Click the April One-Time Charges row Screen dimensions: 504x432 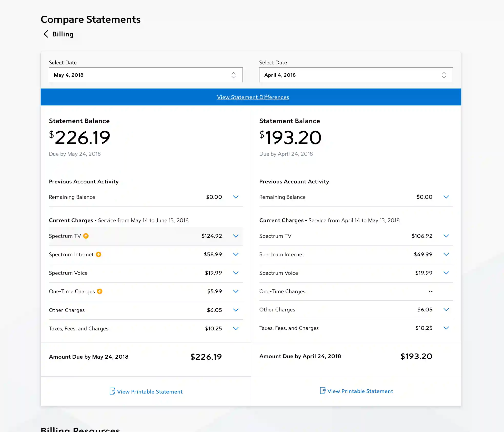(x=356, y=291)
